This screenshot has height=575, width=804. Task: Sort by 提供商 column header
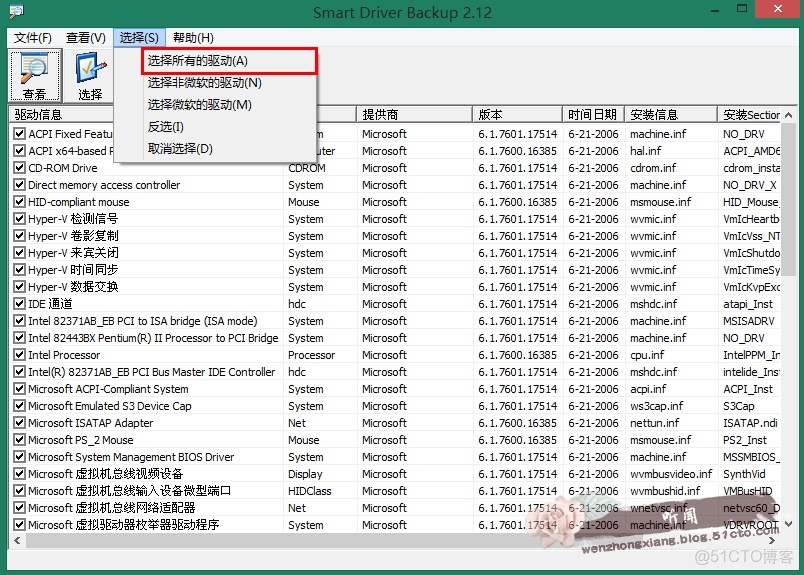point(414,114)
